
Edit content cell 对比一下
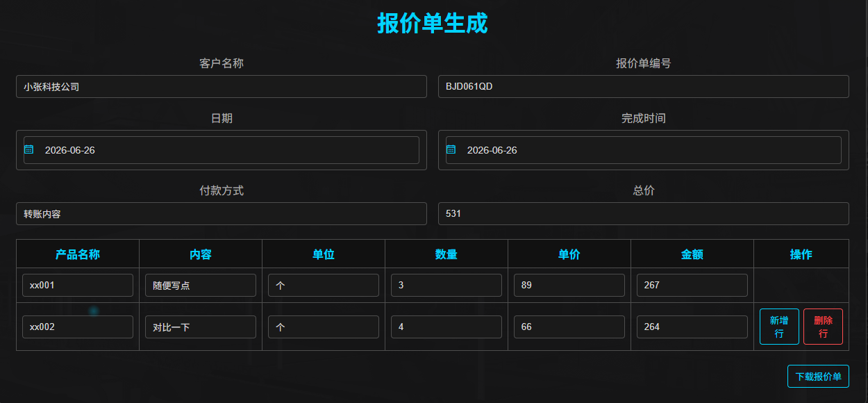201,327
